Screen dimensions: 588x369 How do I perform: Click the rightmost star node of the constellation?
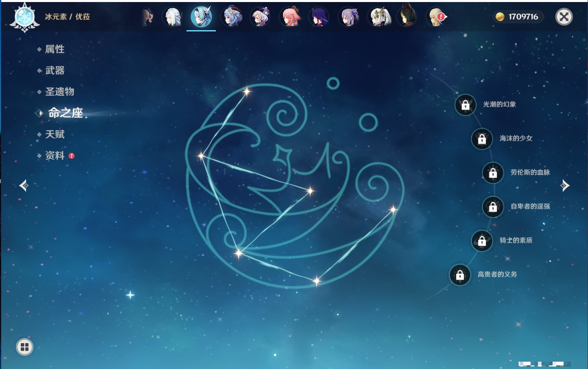pyautogui.click(x=393, y=210)
